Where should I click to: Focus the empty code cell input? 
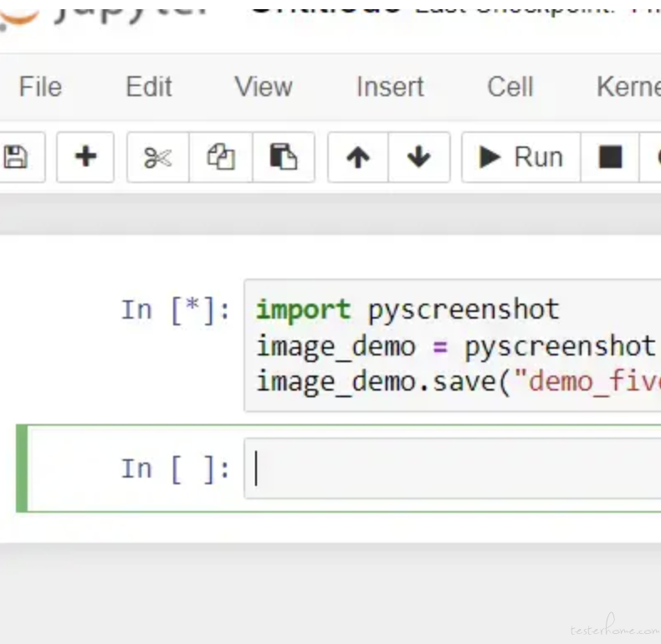click(x=453, y=468)
